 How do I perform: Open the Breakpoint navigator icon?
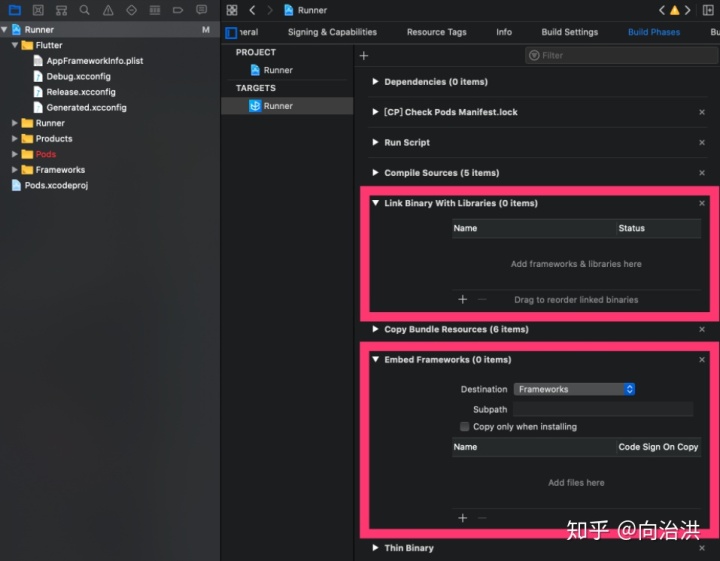tap(178, 10)
